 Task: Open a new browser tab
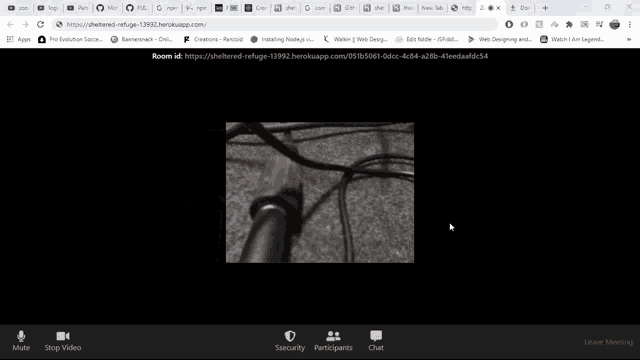tap(545, 8)
